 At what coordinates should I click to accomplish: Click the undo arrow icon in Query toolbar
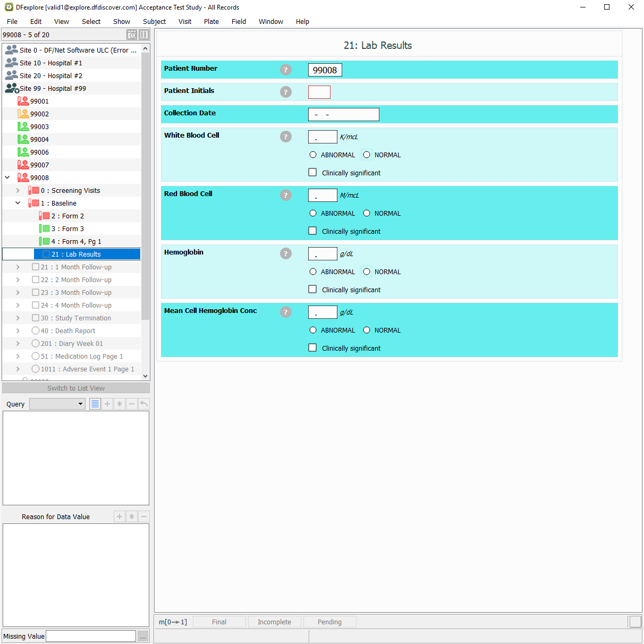pyautogui.click(x=144, y=404)
